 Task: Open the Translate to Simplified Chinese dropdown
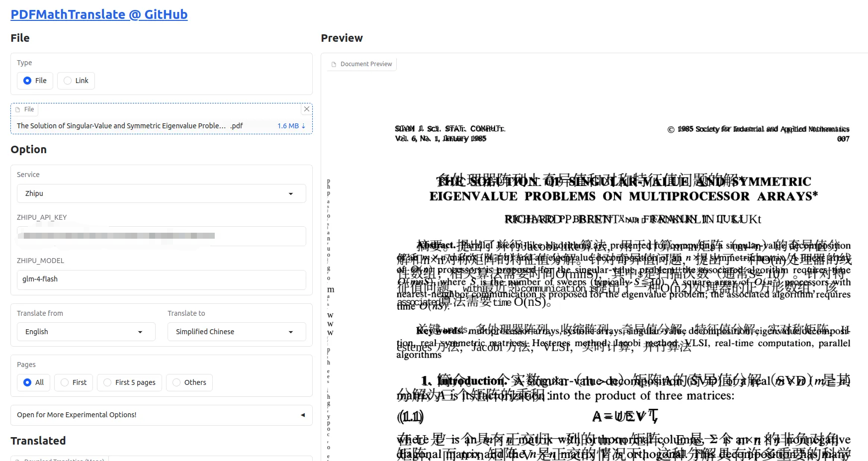coord(237,332)
